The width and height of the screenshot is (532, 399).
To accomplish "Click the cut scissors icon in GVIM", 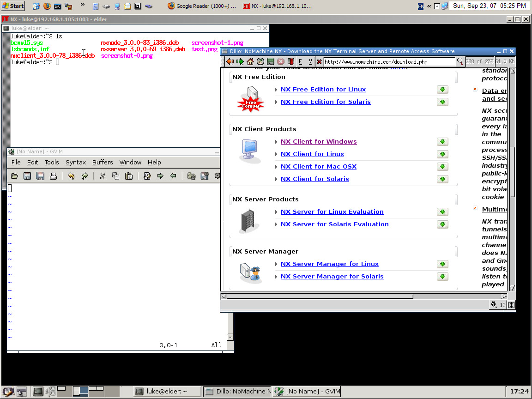I will coord(103,176).
